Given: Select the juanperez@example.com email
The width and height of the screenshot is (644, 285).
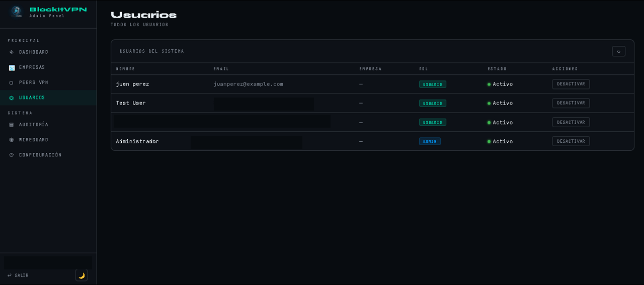Looking at the screenshot, I should pos(248,84).
